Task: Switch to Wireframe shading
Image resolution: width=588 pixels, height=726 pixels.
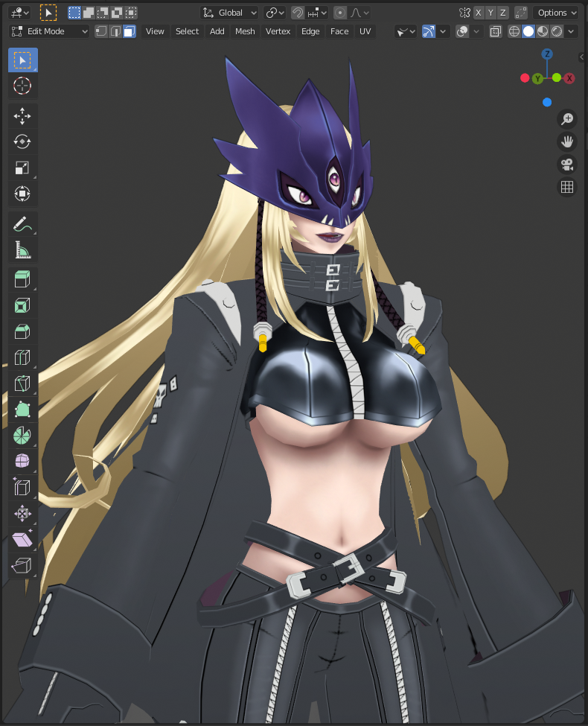Action: (x=514, y=31)
